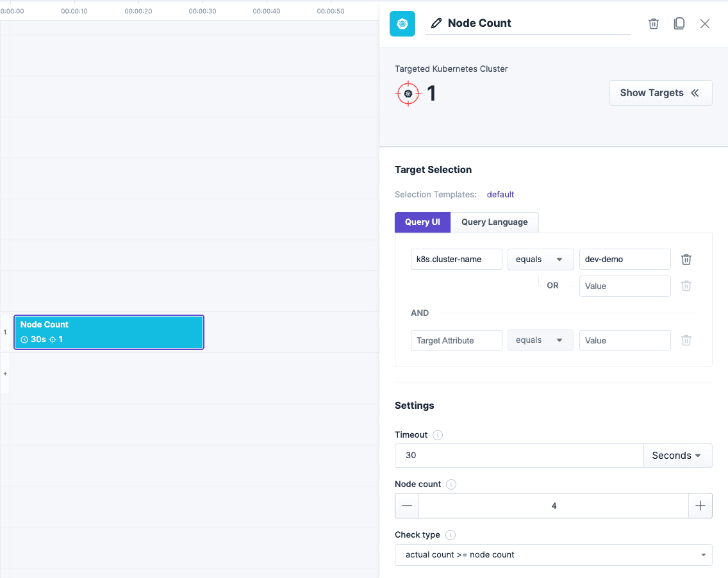Viewport: 728px width, 578px height.
Task: Click the Kubernetes action icon in the panel header
Action: [402, 23]
